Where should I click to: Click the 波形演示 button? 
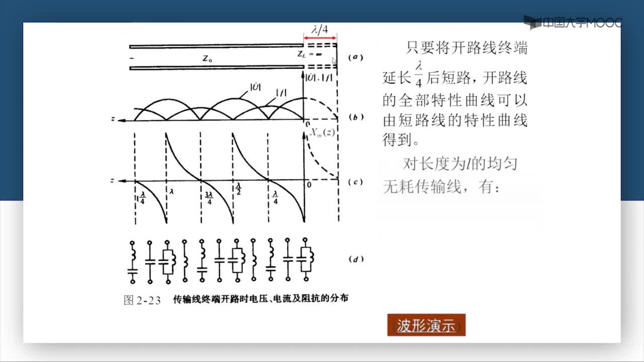[426, 325]
